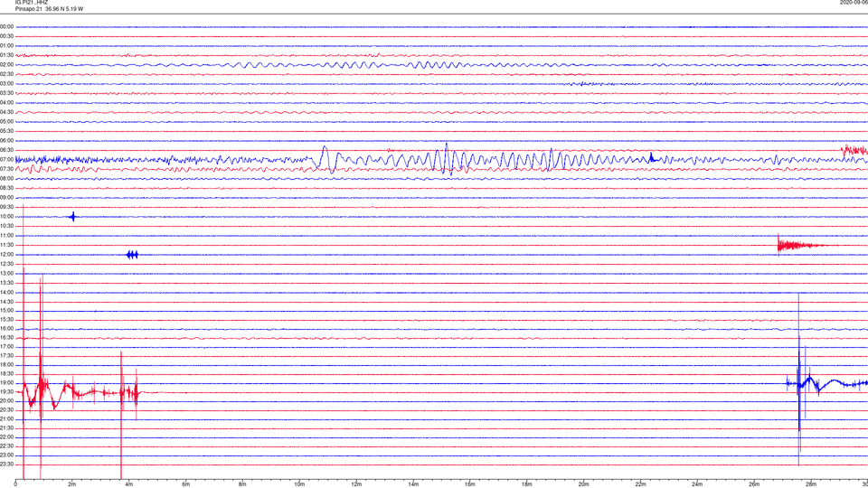Click the 26m axis tick label

click(x=754, y=484)
